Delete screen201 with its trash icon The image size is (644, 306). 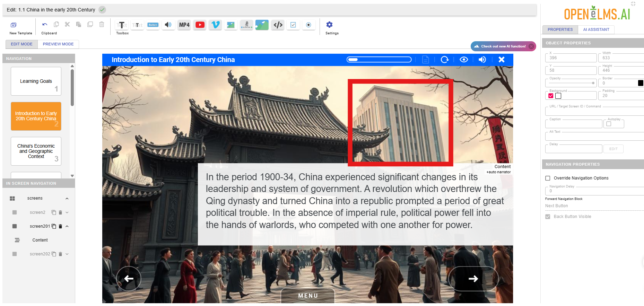click(x=60, y=226)
